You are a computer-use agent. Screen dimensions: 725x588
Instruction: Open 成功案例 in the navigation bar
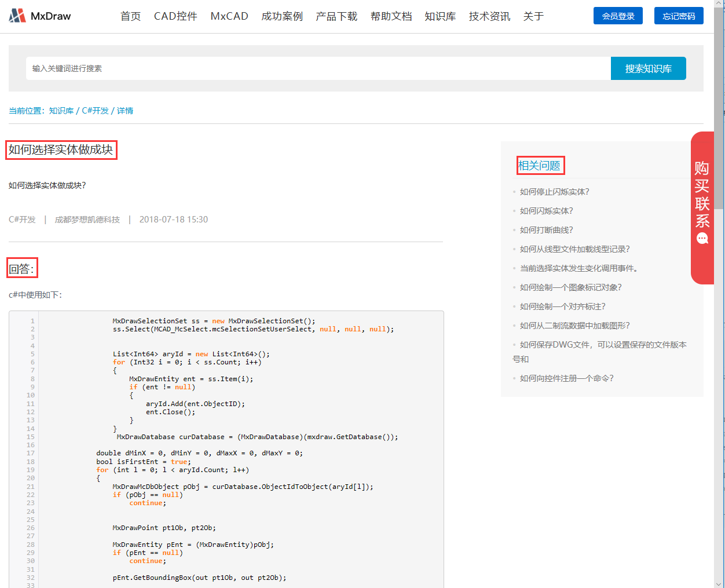click(282, 16)
